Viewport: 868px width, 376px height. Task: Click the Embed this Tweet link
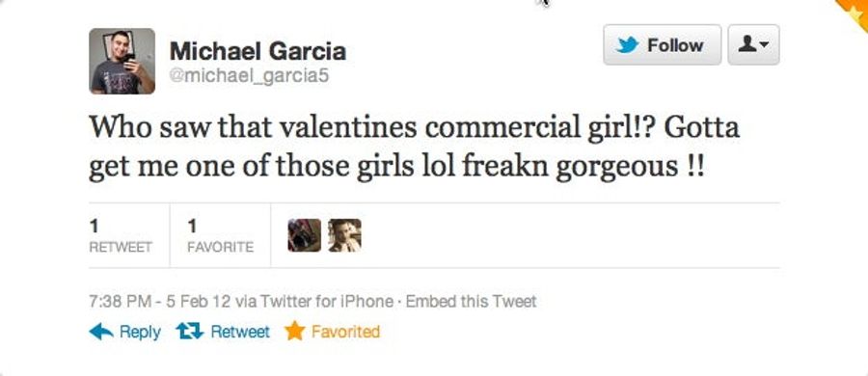coord(471,302)
